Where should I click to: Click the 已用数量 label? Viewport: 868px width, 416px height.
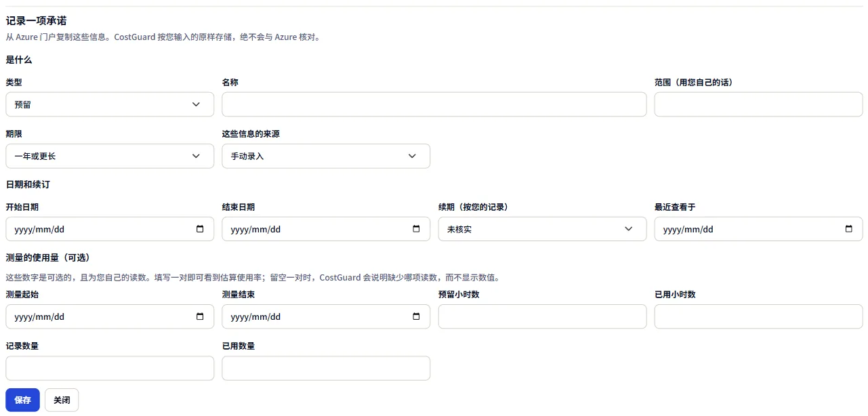click(x=239, y=346)
